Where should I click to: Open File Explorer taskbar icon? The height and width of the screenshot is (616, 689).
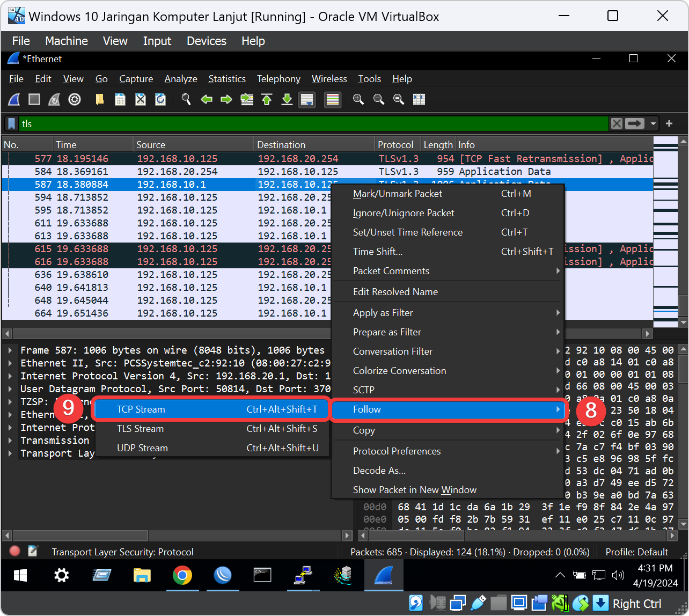click(x=142, y=576)
